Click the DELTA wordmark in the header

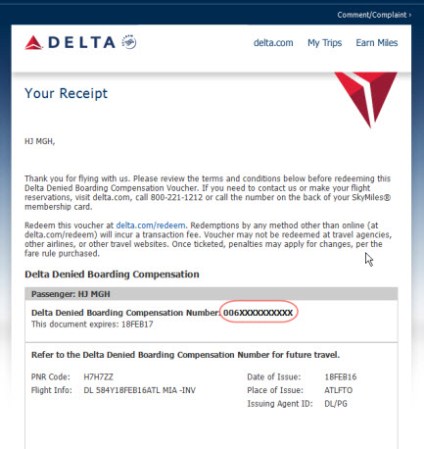(82, 43)
